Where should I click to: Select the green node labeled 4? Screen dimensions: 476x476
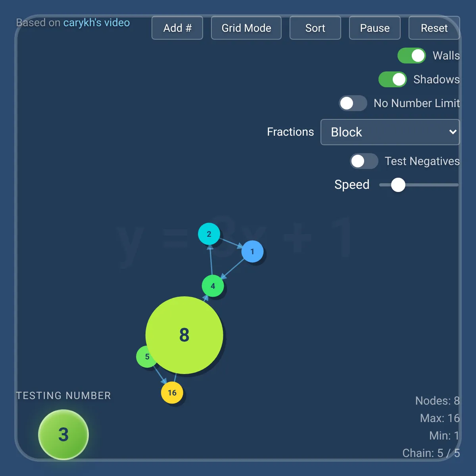tap(213, 286)
